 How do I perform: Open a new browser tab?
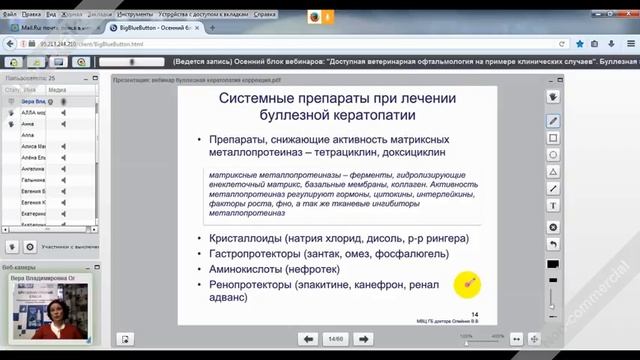[212, 28]
